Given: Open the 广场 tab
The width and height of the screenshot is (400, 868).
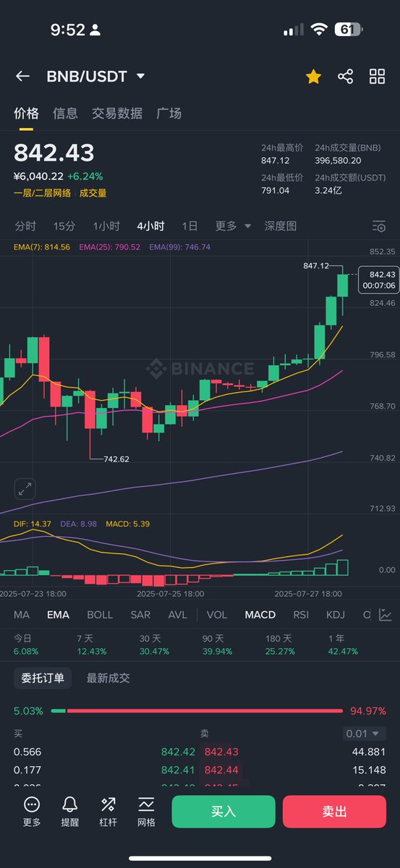Looking at the screenshot, I should pos(169,113).
